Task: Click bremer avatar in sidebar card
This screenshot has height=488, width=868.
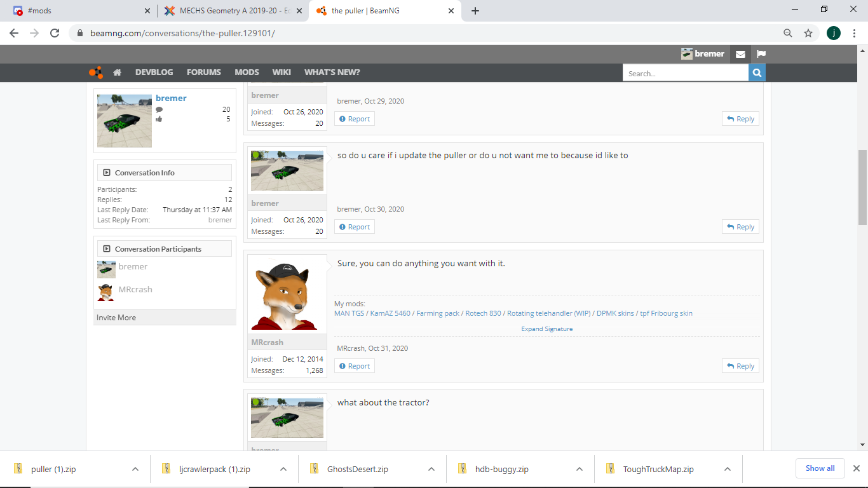Action: point(125,121)
